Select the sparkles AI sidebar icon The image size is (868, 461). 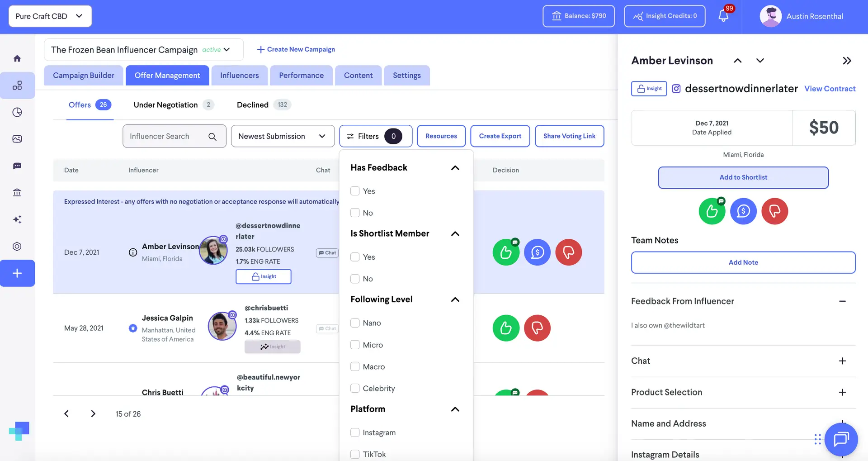[x=17, y=219]
